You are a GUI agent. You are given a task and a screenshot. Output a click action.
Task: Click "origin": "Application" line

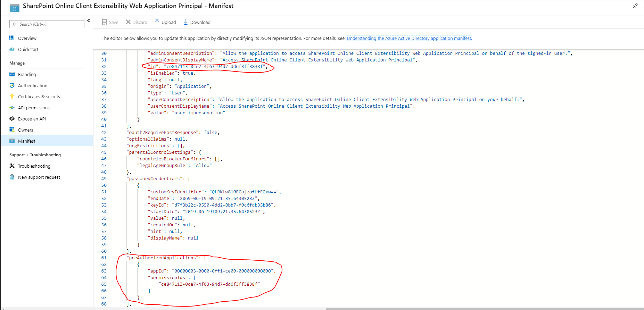(x=180, y=86)
